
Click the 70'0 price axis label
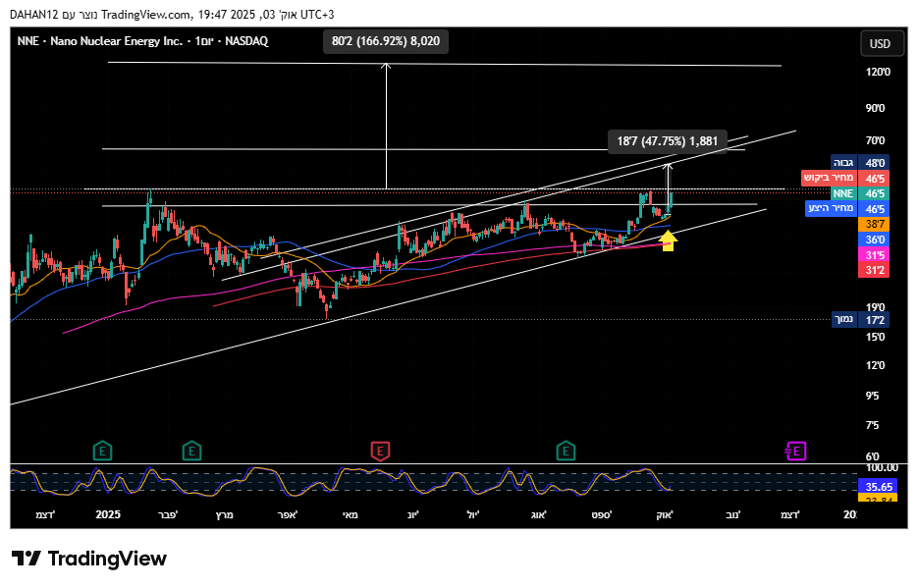(875, 140)
